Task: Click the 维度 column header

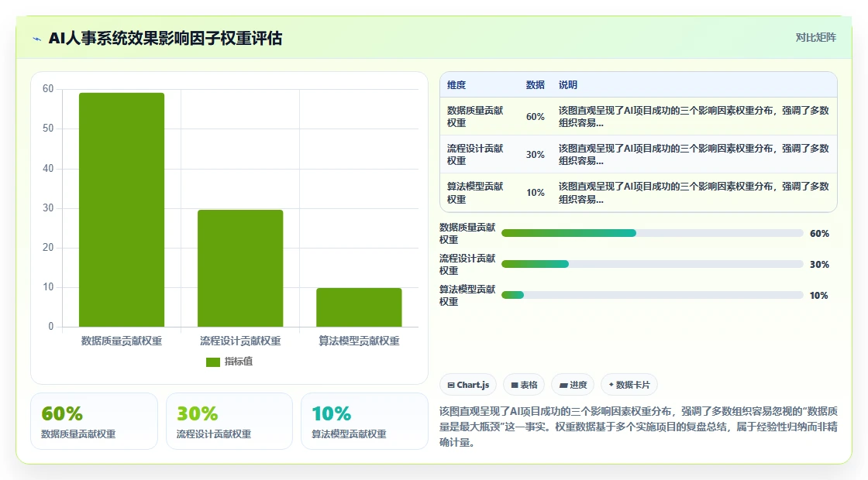Action: point(456,84)
